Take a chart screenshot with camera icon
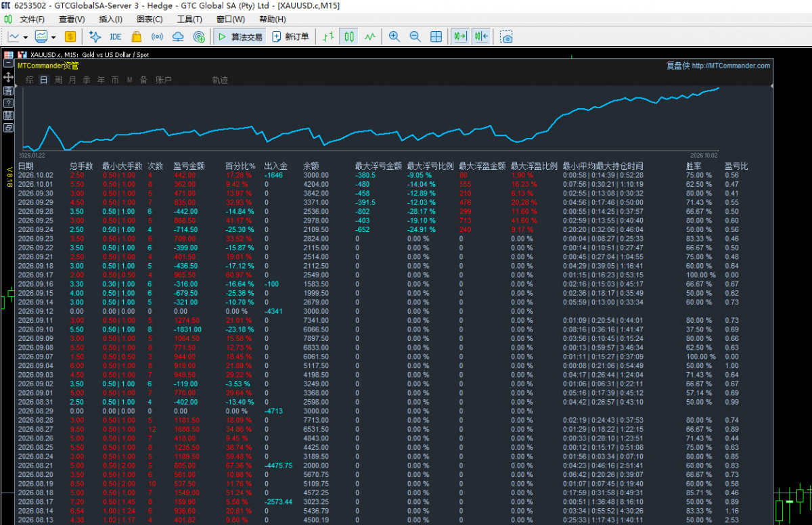The image size is (812, 525). 507,37
